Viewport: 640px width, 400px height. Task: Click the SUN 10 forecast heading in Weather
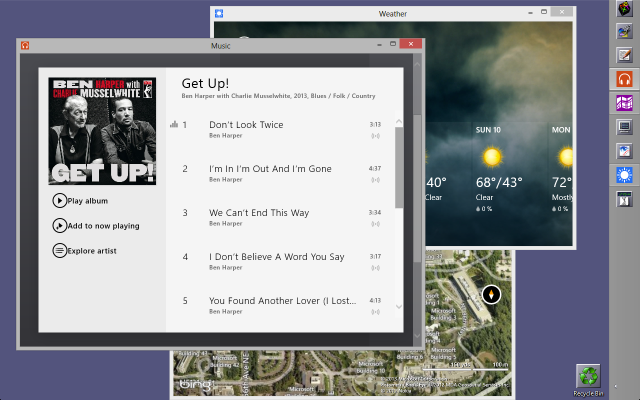[488, 130]
